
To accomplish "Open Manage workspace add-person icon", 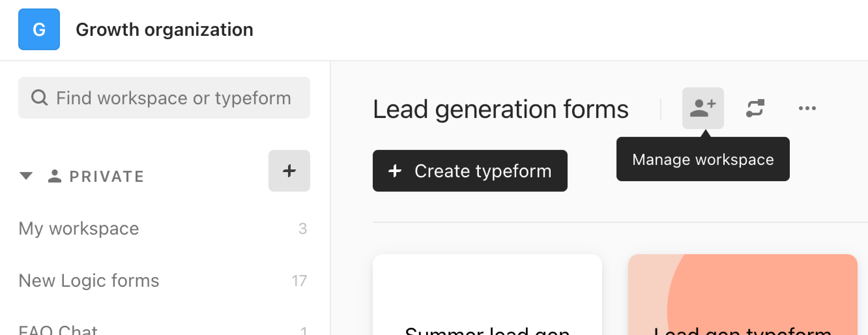I will click(x=703, y=108).
